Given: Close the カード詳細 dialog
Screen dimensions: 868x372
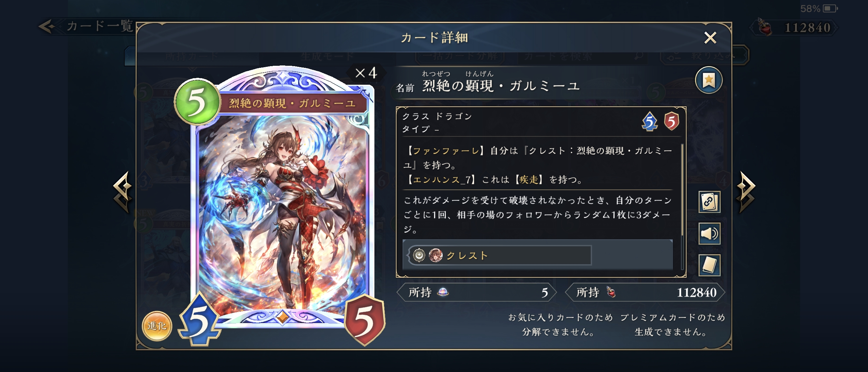Looking at the screenshot, I should 710,38.
